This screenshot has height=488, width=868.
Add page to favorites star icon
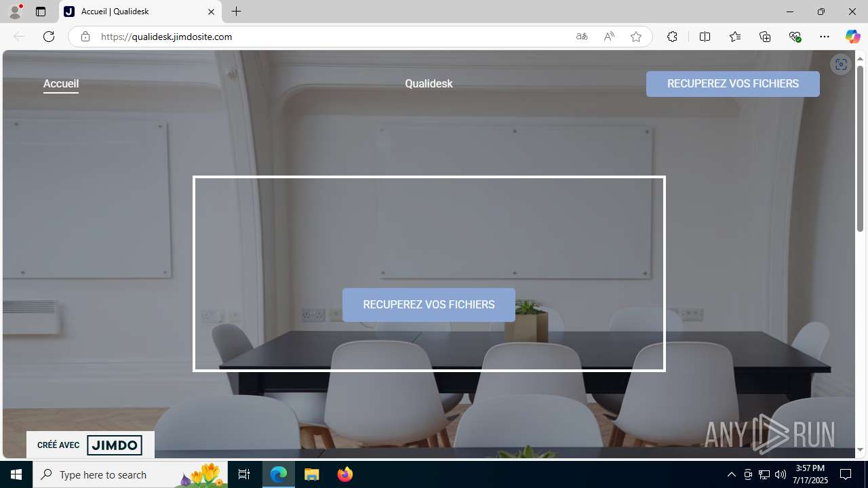coord(636,37)
